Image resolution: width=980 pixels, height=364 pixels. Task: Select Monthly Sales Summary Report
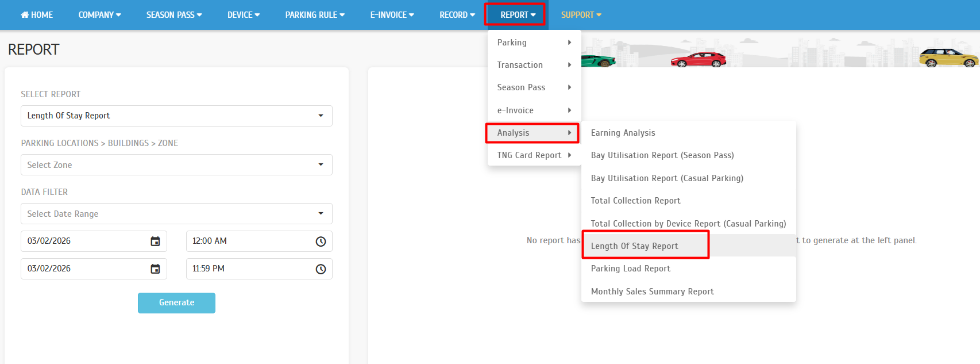pyautogui.click(x=652, y=292)
